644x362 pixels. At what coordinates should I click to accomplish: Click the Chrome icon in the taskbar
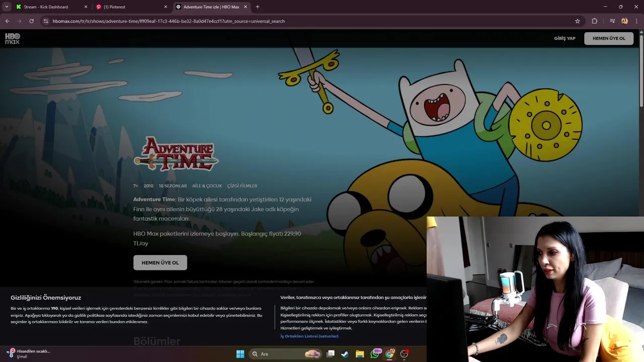click(x=389, y=354)
